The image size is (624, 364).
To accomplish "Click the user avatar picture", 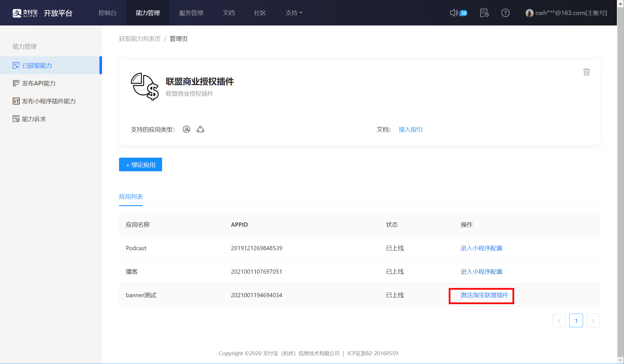I will [x=529, y=13].
